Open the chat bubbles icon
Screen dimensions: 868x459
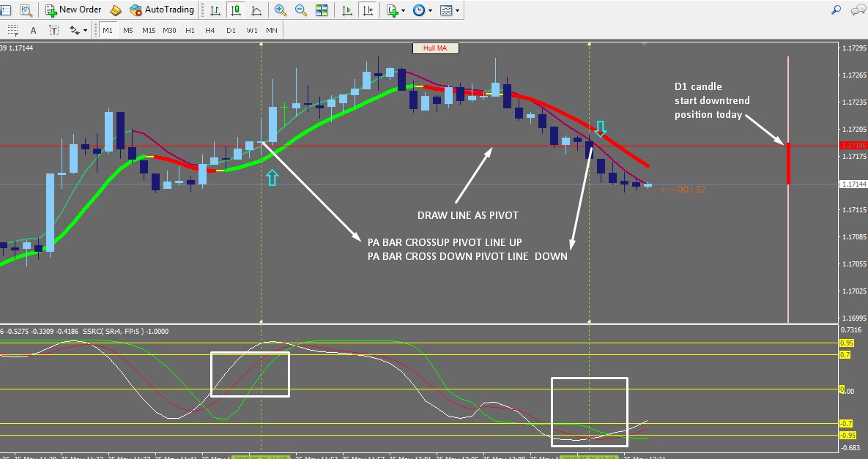pyautogui.click(x=859, y=10)
